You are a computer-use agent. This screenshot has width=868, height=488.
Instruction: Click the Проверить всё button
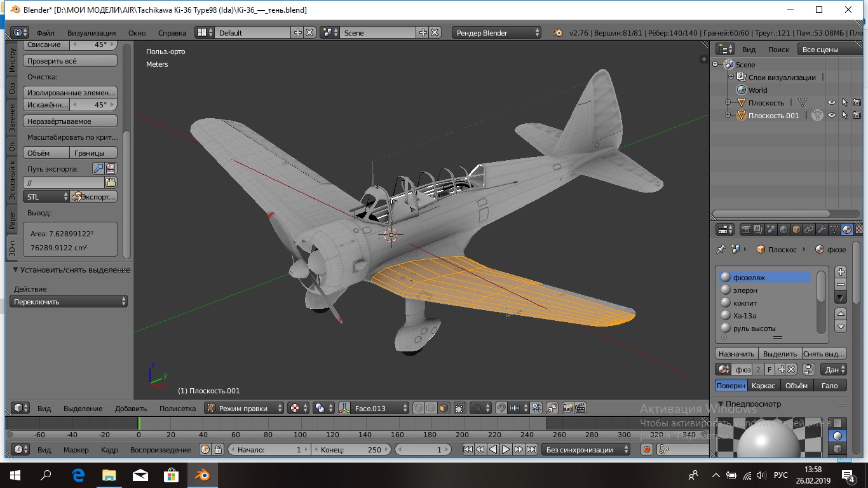click(x=71, y=61)
